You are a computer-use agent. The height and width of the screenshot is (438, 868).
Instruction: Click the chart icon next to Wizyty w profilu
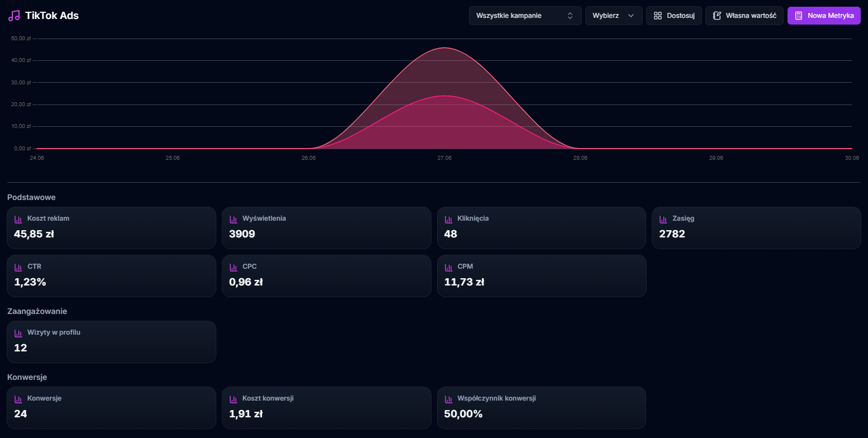[20, 332]
